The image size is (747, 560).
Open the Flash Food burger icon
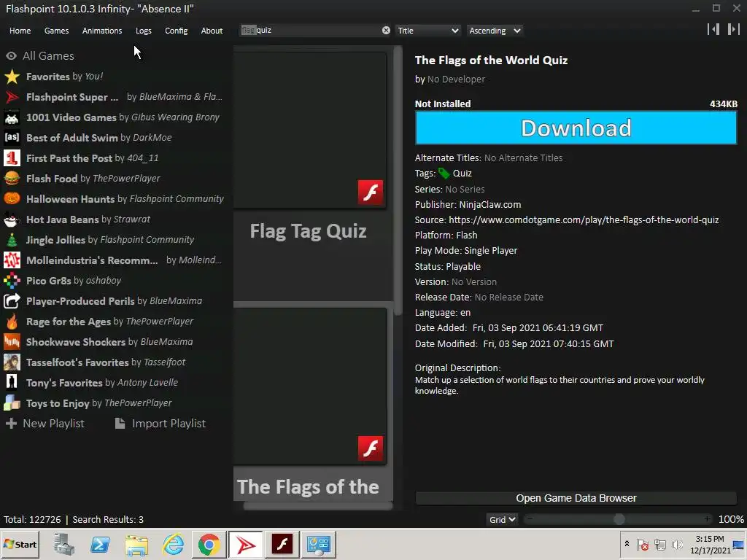pyautogui.click(x=12, y=179)
